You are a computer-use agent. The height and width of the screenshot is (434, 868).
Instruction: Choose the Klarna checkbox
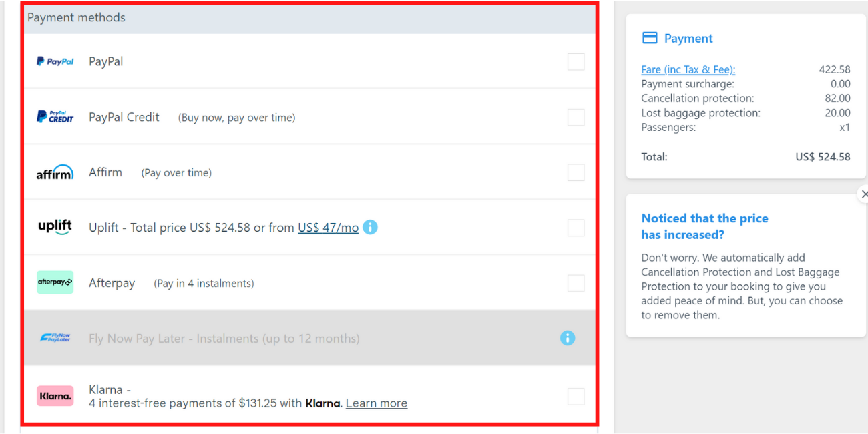tap(576, 397)
